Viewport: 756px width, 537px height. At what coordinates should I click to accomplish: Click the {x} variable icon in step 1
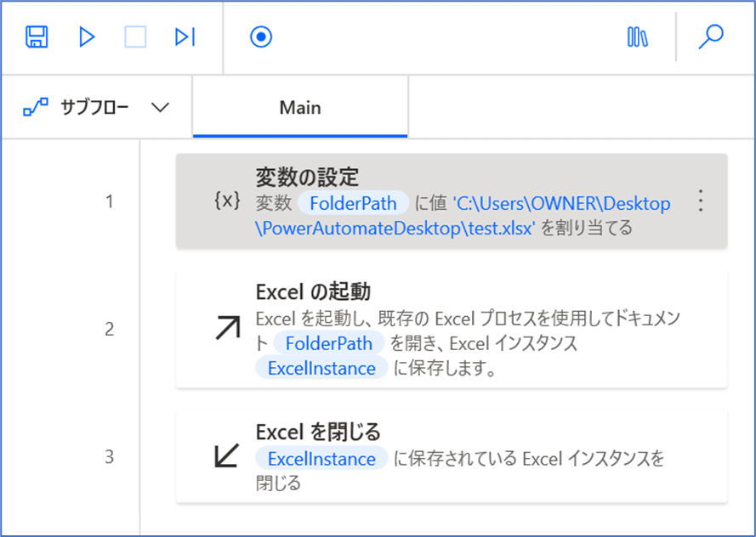(227, 201)
